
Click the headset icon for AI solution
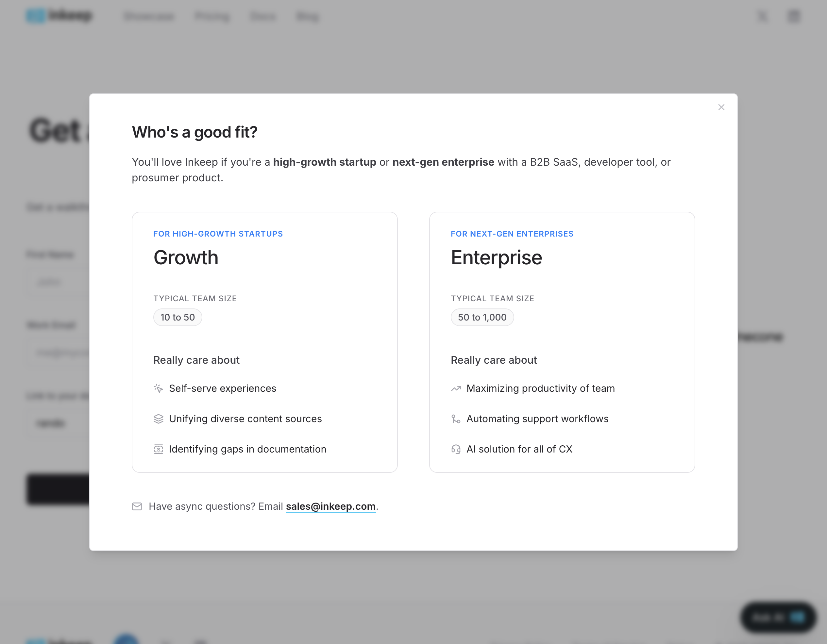tap(456, 449)
